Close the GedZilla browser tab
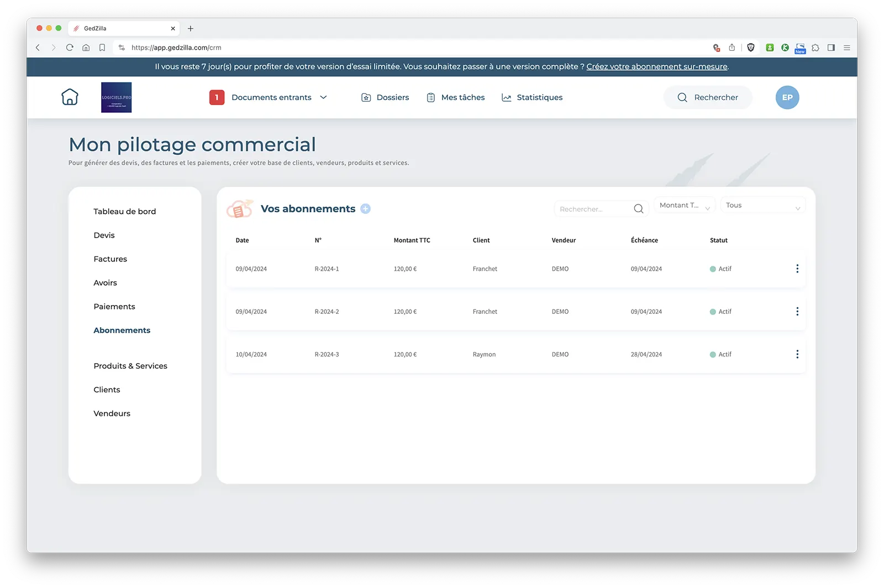The height and width of the screenshot is (588, 884). pos(173,28)
